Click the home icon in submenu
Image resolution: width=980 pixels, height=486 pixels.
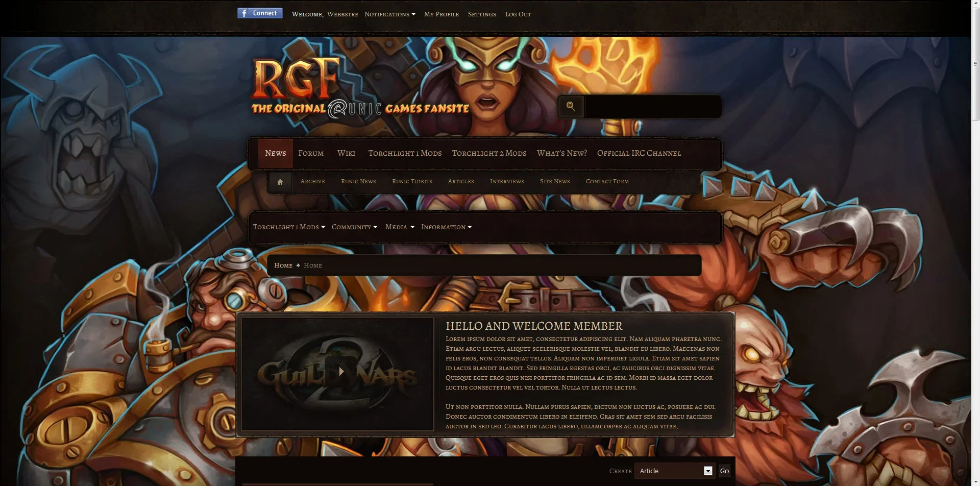[x=280, y=182]
